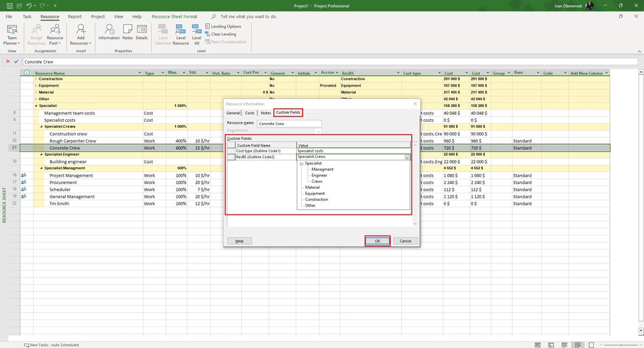Switch to the General tab in dialog
Screen dimensions: 644x348
[233, 113]
